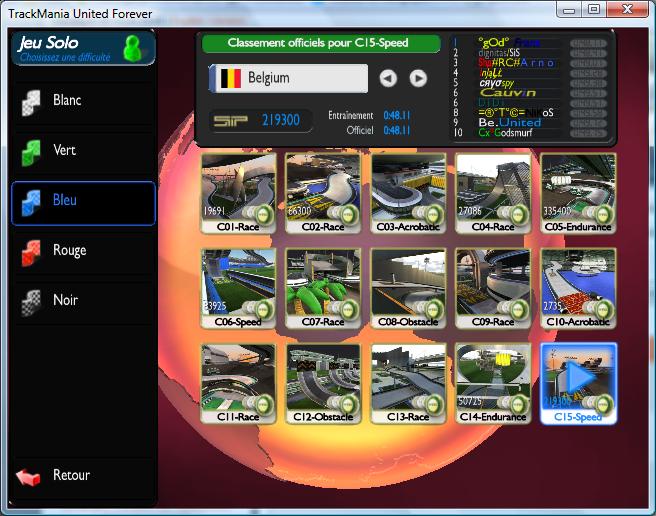This screenshot has height=516, width=656.
Task: Open the C08-Obstacle track
Action: click(409, 288)
